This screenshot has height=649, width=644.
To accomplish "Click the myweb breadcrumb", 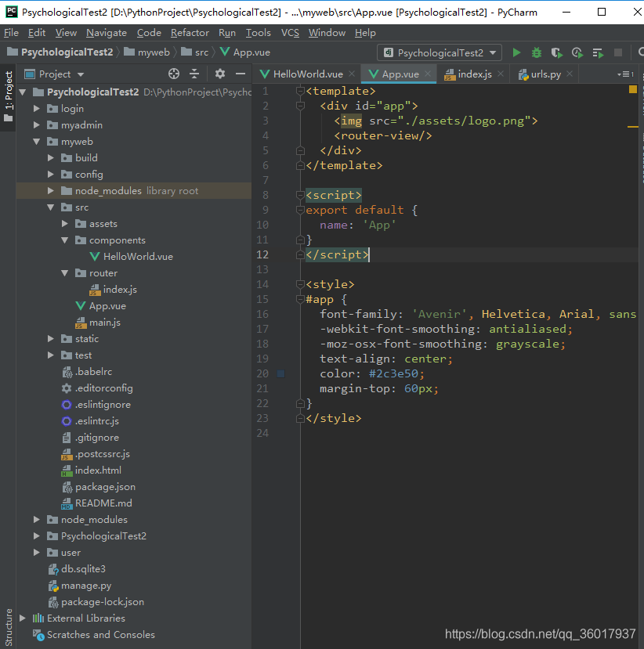I will coord(147,52).
